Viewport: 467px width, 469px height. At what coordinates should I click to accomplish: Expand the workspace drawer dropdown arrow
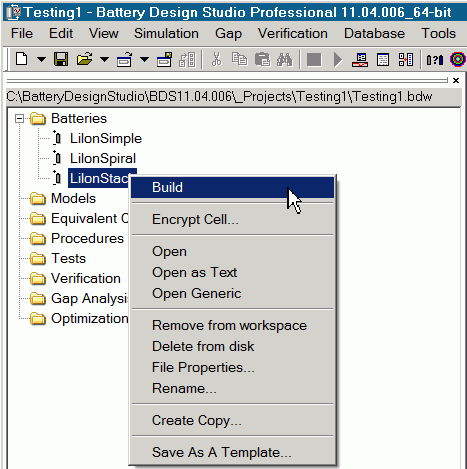[144, 60]
